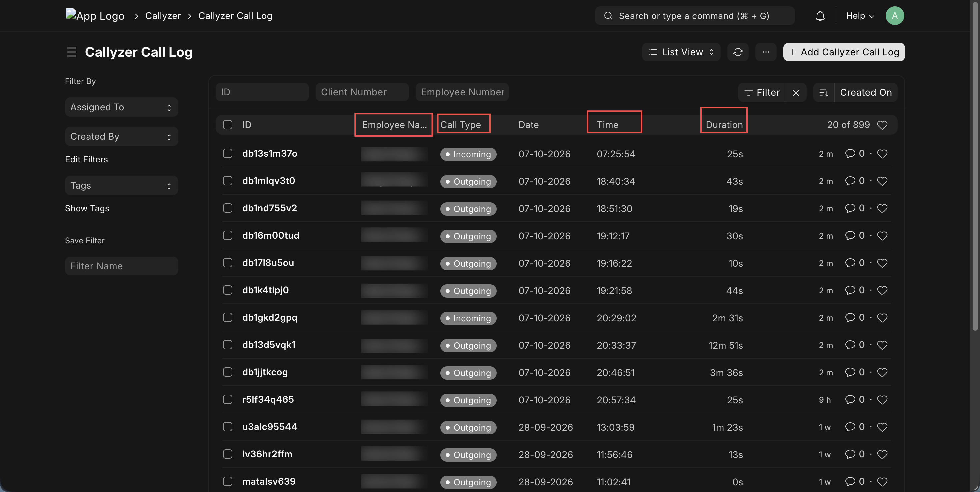
Task: Select row db13s1m37o checkbox
Action: pyautogui.click(x=227, y=153)
